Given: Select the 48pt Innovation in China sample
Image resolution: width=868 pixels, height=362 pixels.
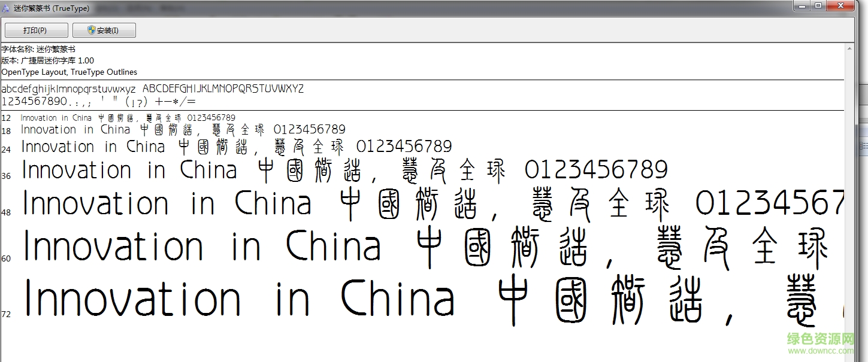Looking at the screenshot, I should coord(240,203).
